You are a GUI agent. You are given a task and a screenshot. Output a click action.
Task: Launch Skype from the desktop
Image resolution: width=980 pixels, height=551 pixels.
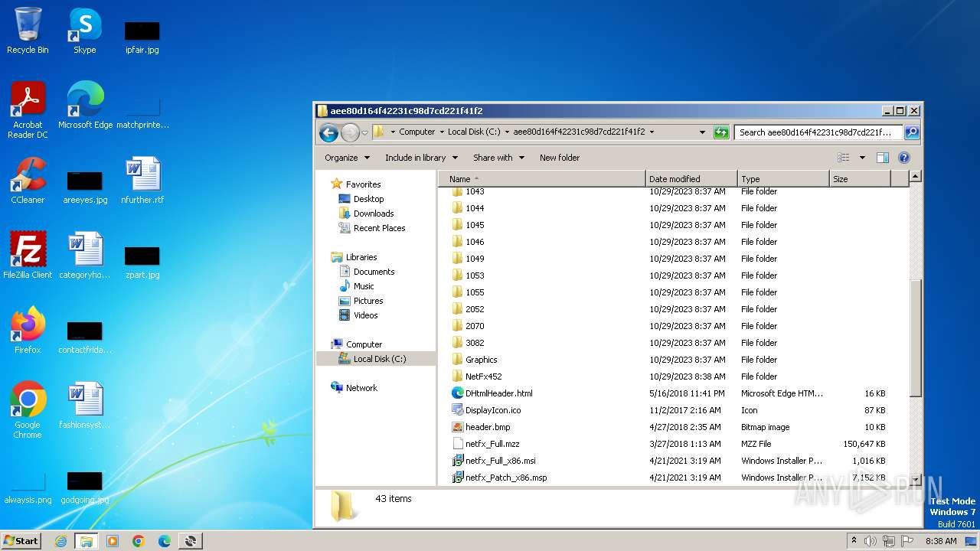pyautogui.click(x=85, y=31)
